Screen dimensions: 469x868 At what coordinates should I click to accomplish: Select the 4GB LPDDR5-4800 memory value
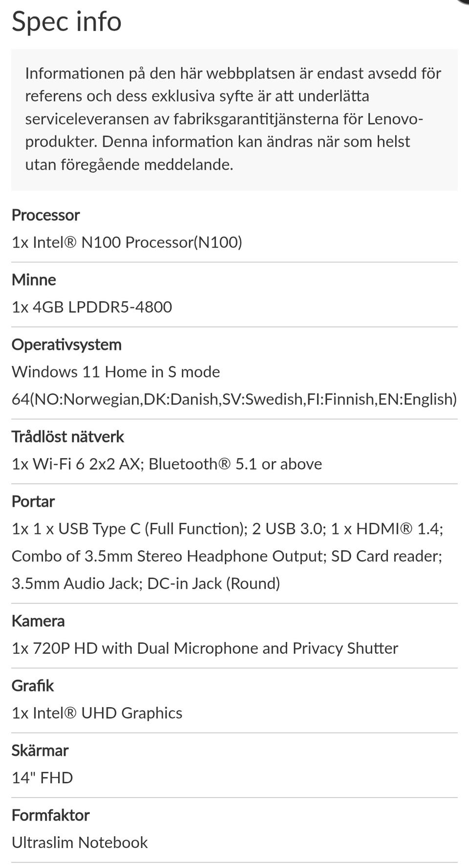(x=92, y=307)
